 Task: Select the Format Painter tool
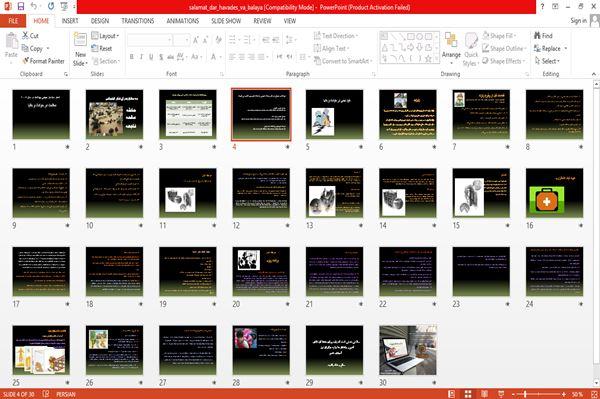click(x=44, y=61)
